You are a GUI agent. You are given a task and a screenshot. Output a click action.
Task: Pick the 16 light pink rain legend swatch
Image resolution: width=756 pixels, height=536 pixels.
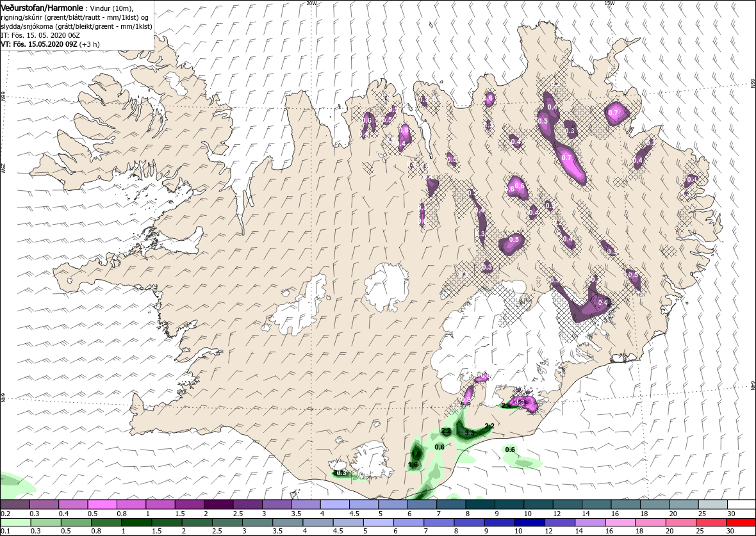(x=620, y=523)
